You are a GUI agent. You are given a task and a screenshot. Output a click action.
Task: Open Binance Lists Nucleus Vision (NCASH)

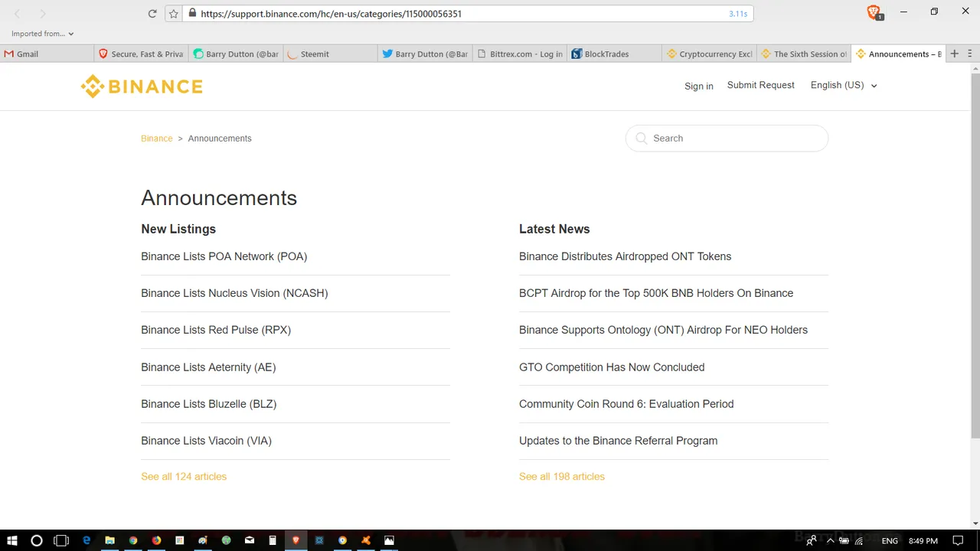click(234, 293)
